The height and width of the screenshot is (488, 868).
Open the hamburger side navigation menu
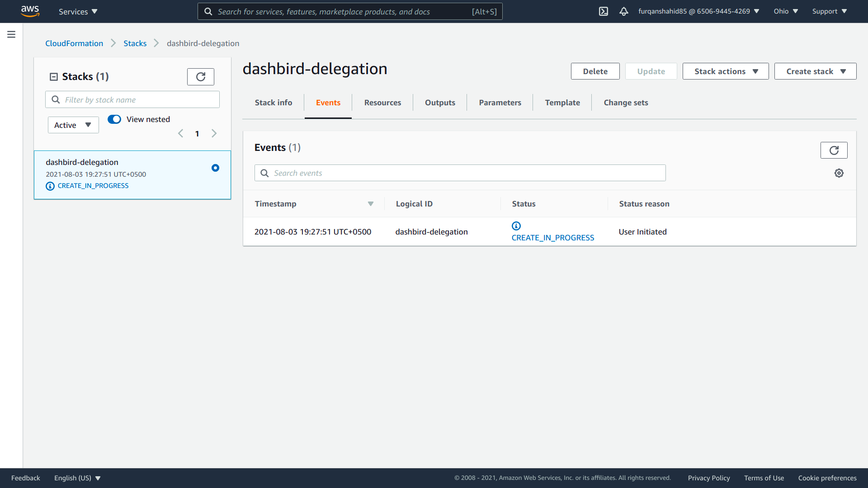(x=11, y=34)
